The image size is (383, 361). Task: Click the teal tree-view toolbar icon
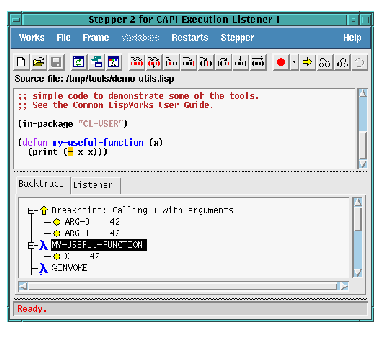click(x=97, y=62)
